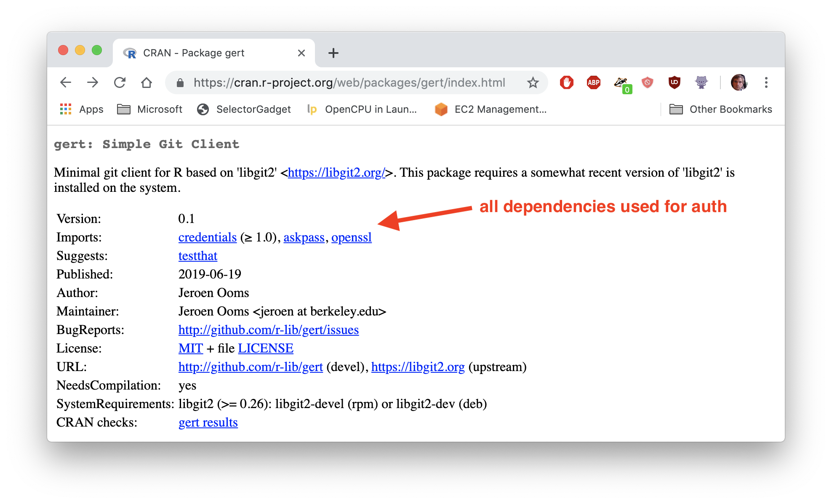832x504 pixels.
Task: Follow the https://libgit2.org/ description link
Action: point(336,173)
